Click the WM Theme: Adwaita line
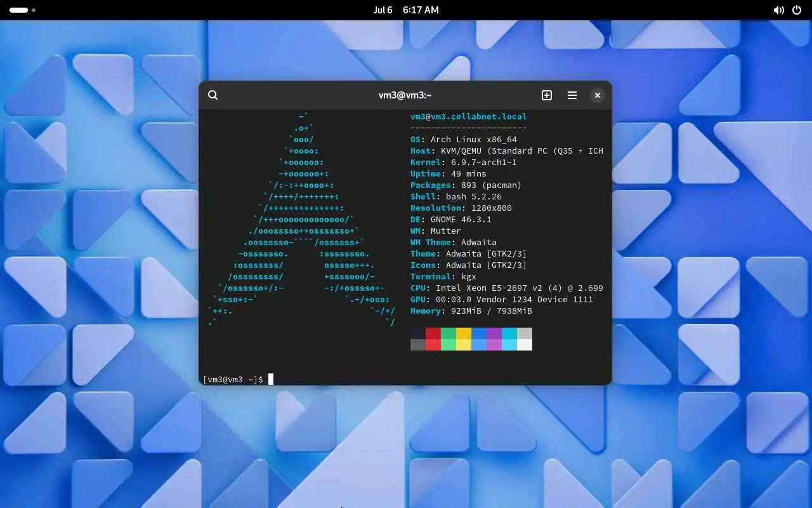 point(454,242)
